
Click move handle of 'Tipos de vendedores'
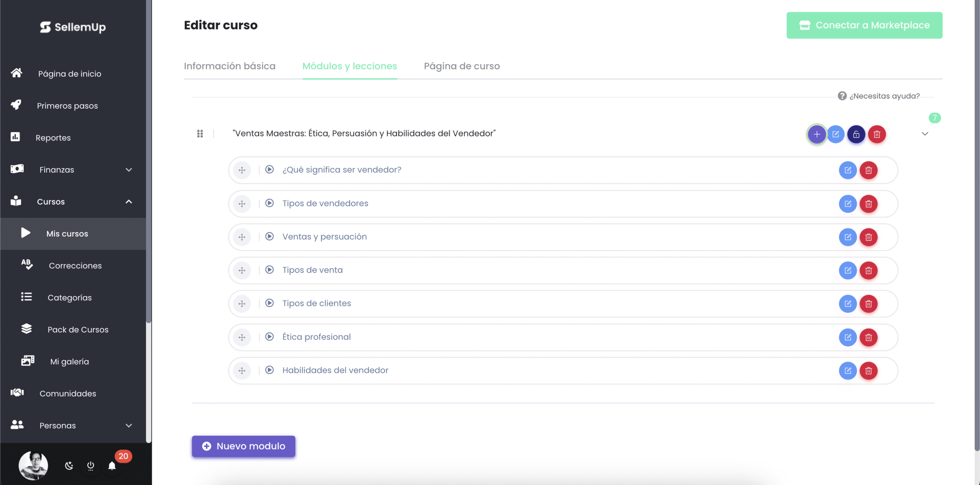(x=242, y=204)
